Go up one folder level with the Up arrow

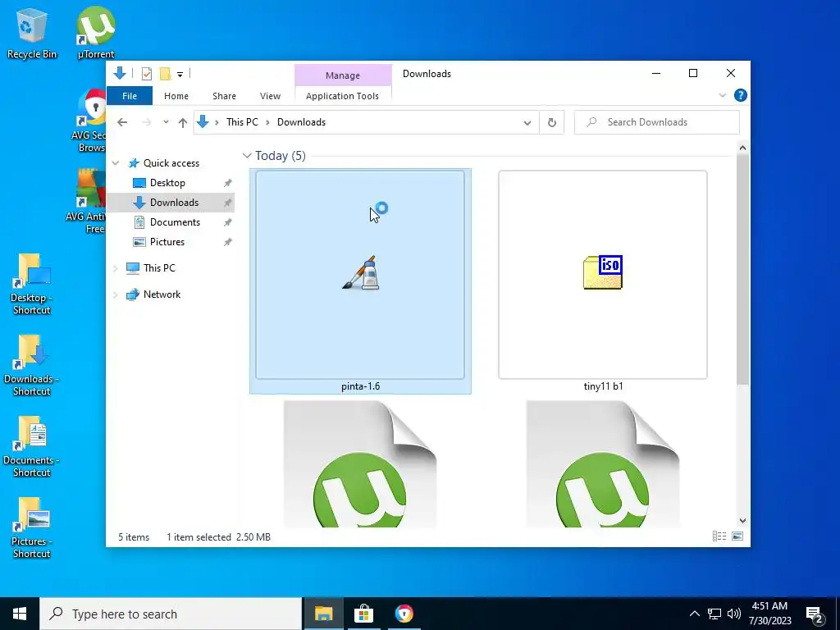pyautogui.click(x=183, y=123)
